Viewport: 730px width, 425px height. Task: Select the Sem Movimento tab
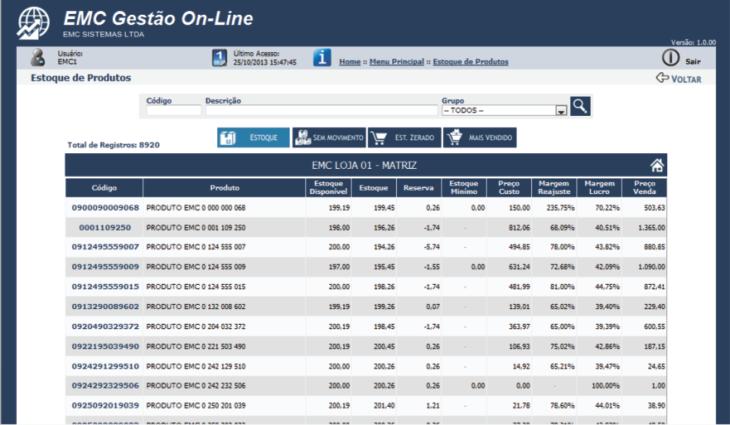tap(329, 138)
